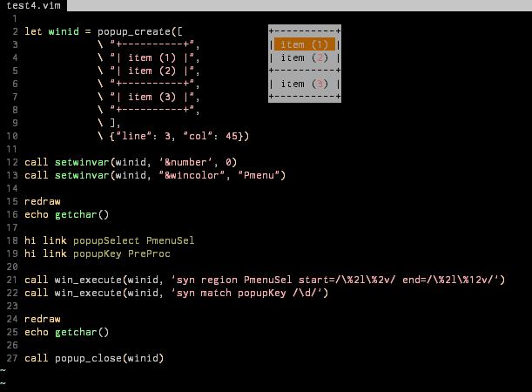
Task: Click string '| item (2) |' on line 5
Action: (x=155, y=71)
